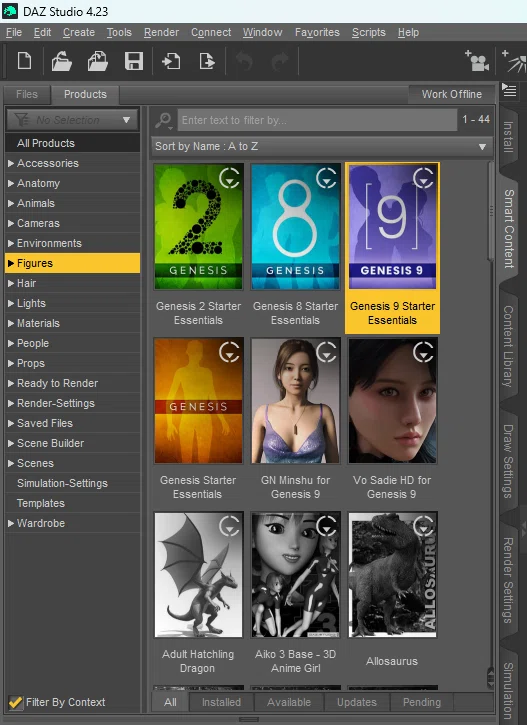The width and height of the screenshot is (527, 725).
Task: Expand the Ready to Render category
Action: coord(11,383)
